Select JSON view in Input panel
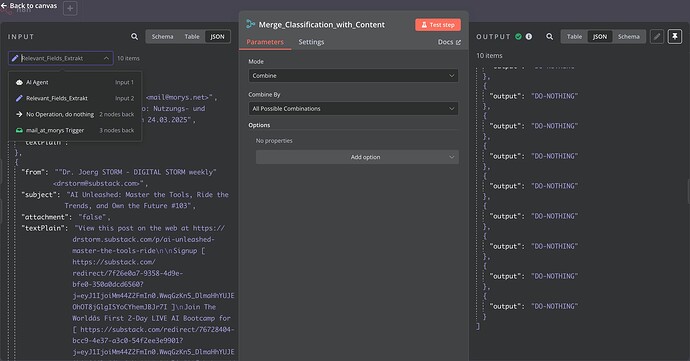 click(217, 37)
